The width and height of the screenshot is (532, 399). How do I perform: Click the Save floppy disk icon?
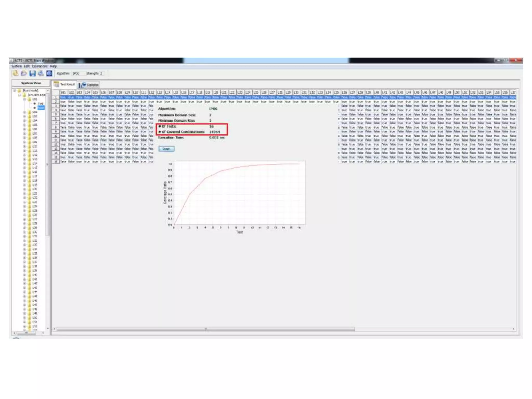tap(32, 74)
